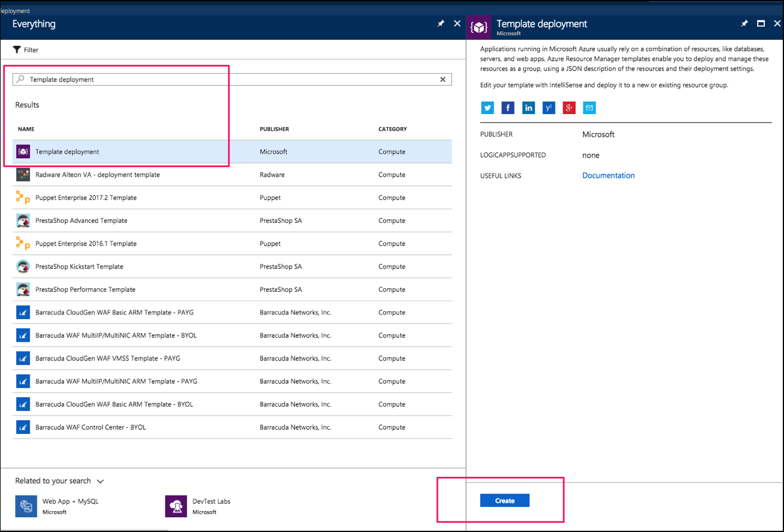The image size is (784, 532).
Task: Share via the Facebook icon
Action: click(507, 108)
